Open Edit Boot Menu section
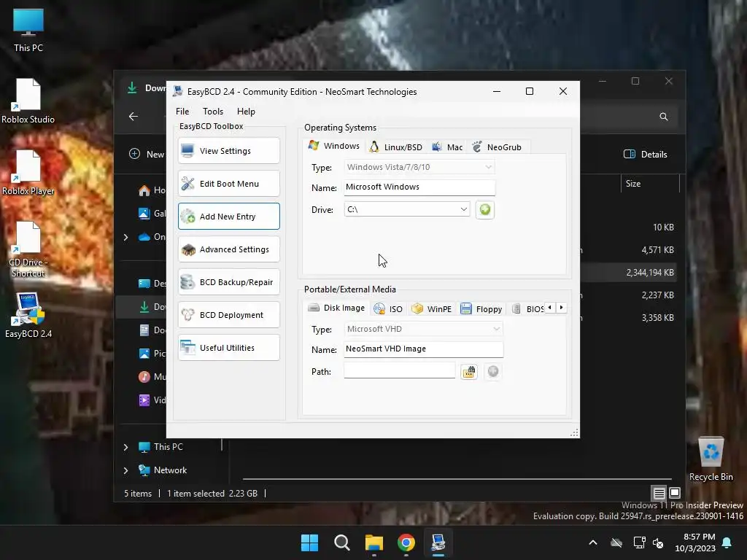Viewport: 747px width, 560px height. click(228, 184)
